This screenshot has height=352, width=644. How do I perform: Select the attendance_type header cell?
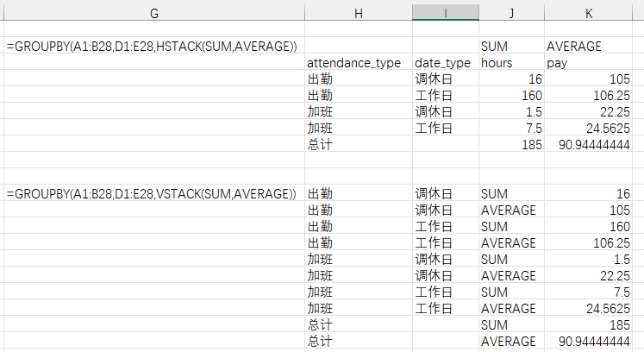pos(358,63)
